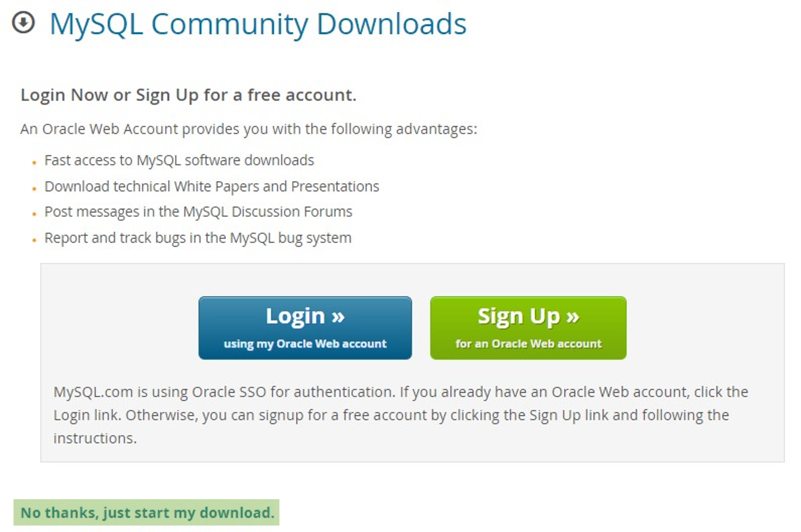Choose No thanks, just start my download
Screen dimensions: 801x532
click(147, 513)
